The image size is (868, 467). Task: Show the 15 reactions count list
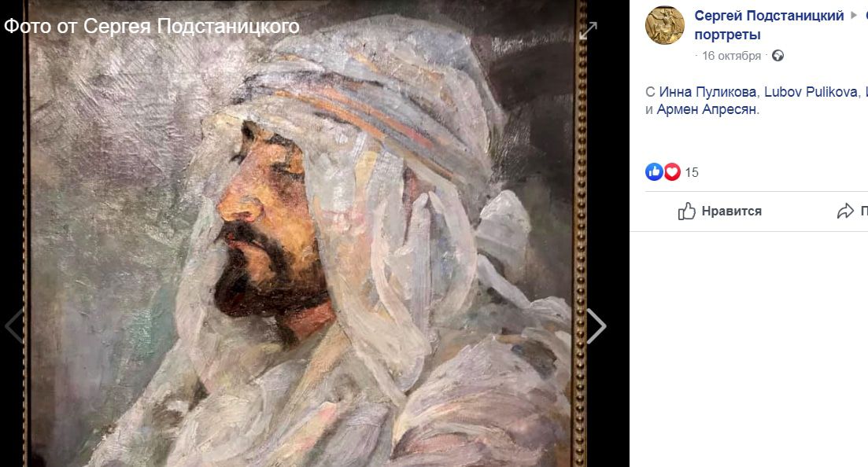(692, 172)
